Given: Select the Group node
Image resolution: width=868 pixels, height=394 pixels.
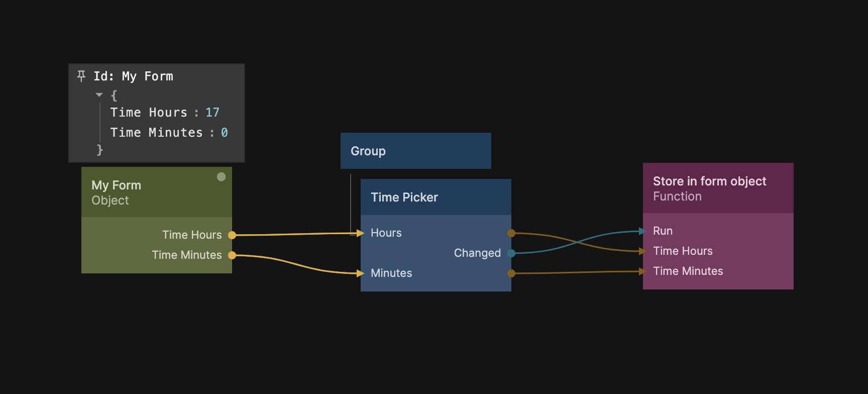Looking at the screenshot, I should tap(415, 151).
